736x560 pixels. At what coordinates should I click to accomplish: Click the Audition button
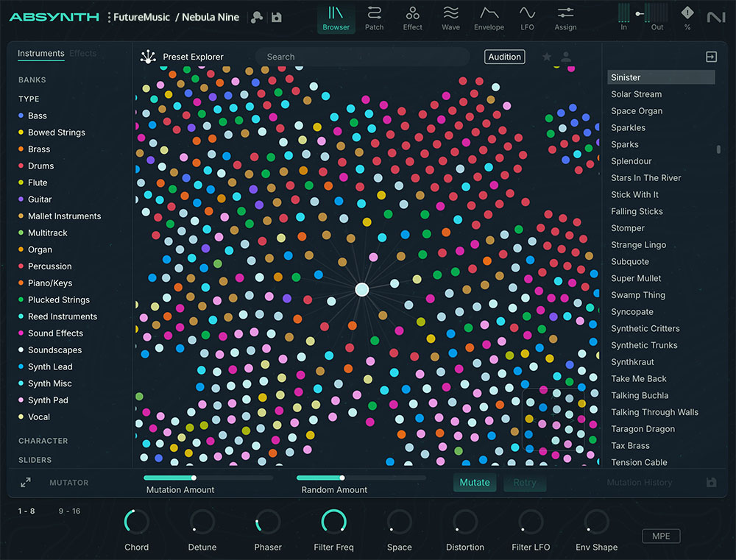[x=504, y=56]
